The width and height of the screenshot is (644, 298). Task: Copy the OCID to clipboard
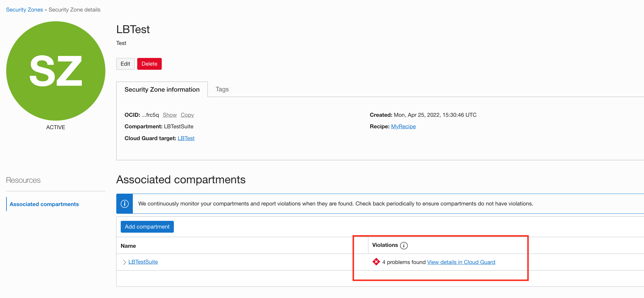point(187,115)
